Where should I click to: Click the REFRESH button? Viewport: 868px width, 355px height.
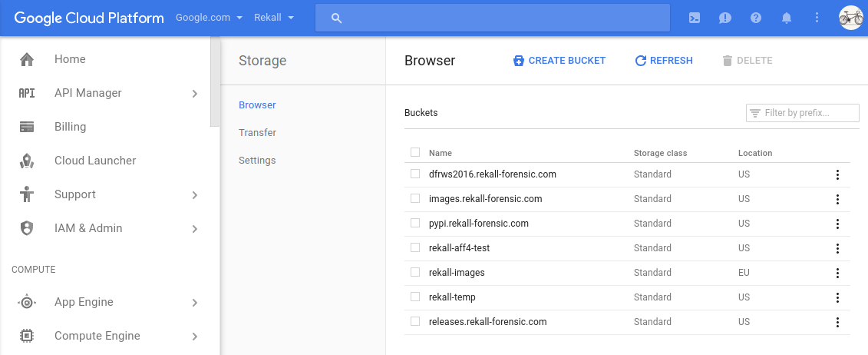coord(664,61)
